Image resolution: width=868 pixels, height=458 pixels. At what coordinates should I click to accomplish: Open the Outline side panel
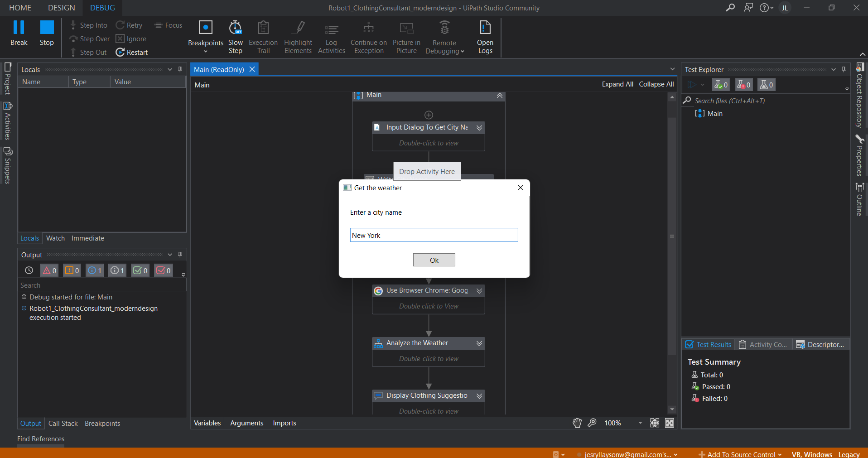(859, 199)
